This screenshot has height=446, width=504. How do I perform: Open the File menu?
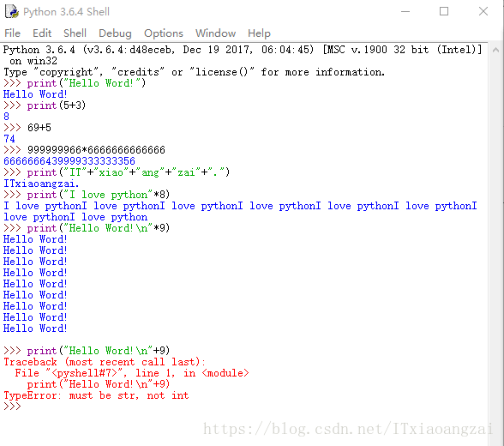[13, 33]
